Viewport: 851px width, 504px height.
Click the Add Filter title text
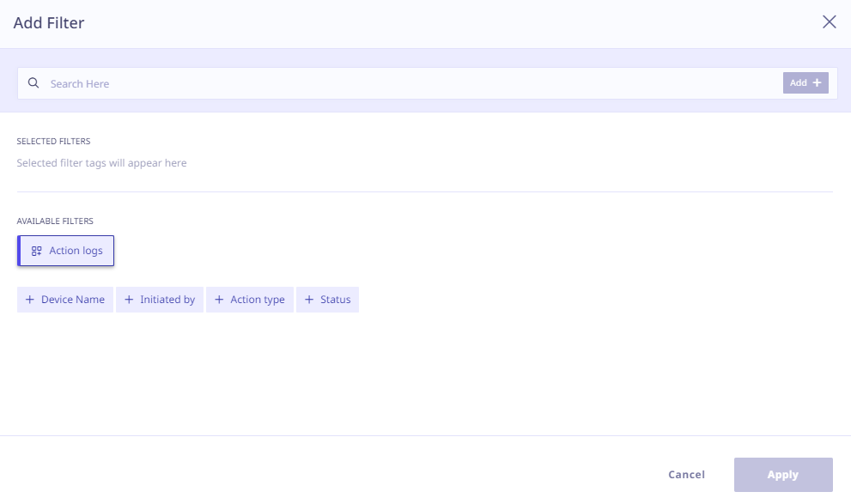pyautogui.click(x=49, y=23)
